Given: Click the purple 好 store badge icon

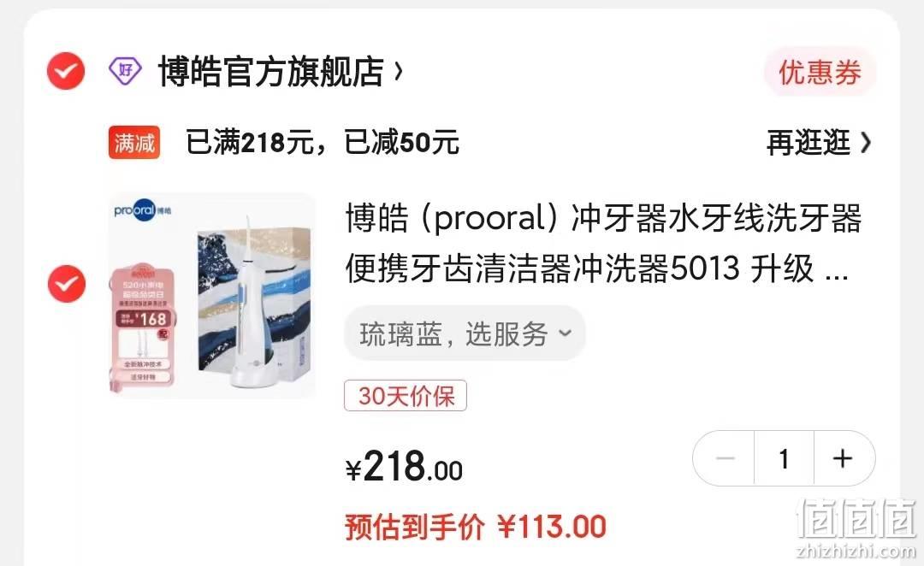Looking at the screenshot, I should pyautogui.click(x=125, y=71).
